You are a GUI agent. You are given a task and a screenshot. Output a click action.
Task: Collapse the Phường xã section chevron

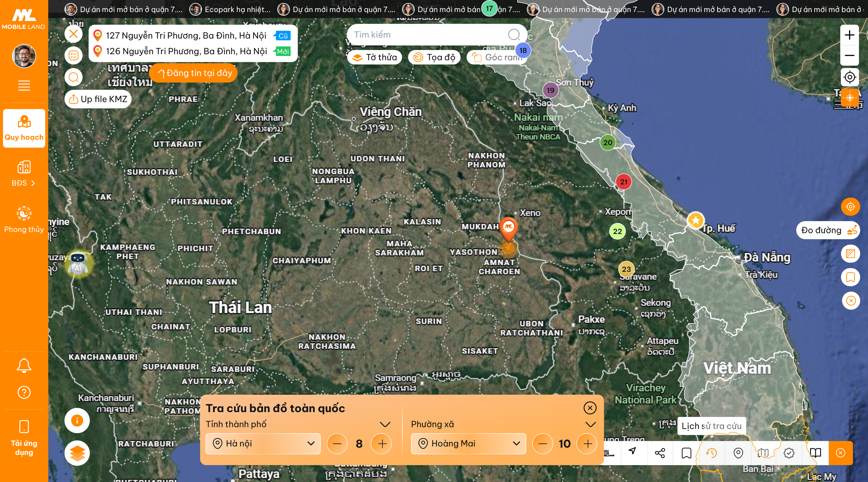[591, 424]
